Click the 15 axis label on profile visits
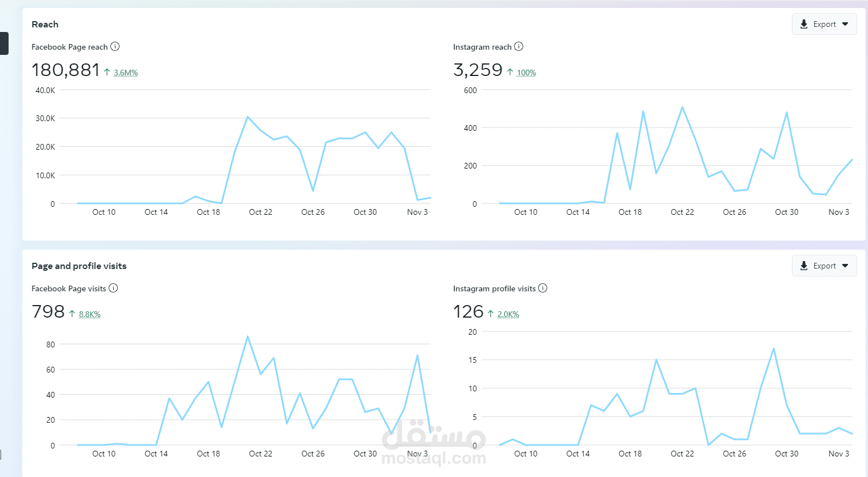This screenshot has width=868, height=477. 472,360
